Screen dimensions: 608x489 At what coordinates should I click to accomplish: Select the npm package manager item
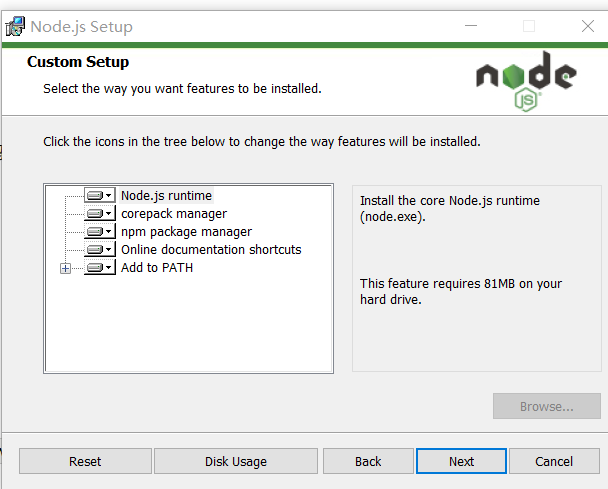point(187,232)
